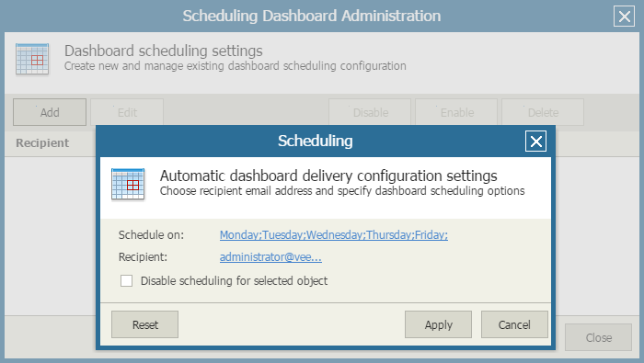Click the Dashboard scheduling settings calendar icon
This screenshot has width=644, height=363.
(x=32, y=60)
